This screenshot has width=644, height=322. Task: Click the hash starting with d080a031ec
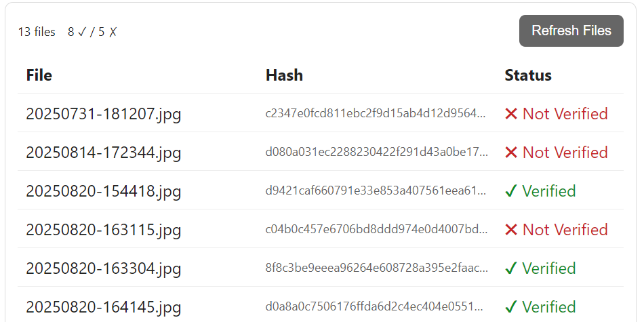pos(376,152)
